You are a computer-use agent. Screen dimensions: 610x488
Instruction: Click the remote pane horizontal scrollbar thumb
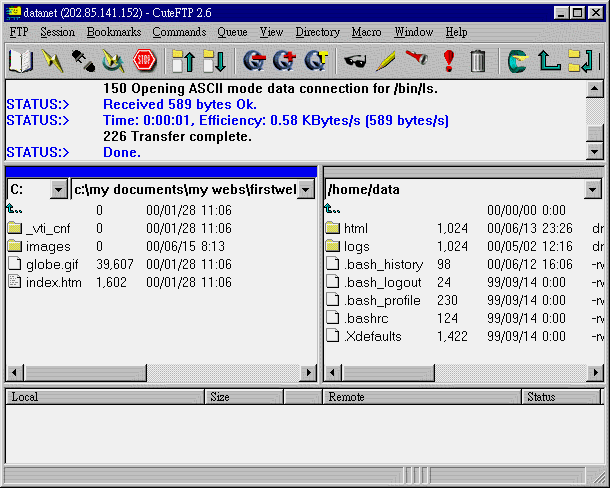tap(388, 372)
